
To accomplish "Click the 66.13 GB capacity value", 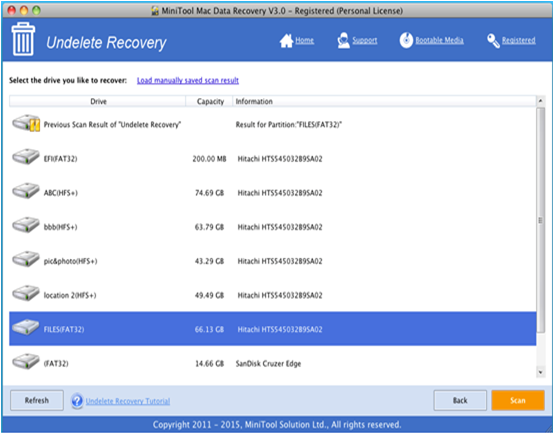I will [x=209, y=329].
